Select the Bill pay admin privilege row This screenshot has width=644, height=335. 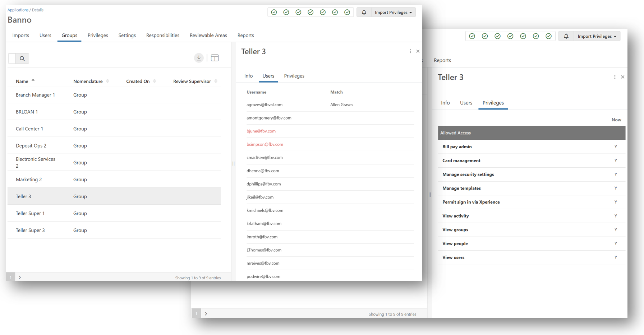click(x=457, y=146)
